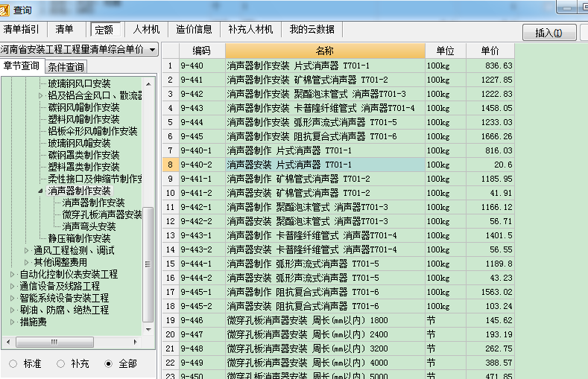Select 静压箱制作安装 tree item
588x379 pixels.
point(79,238)
